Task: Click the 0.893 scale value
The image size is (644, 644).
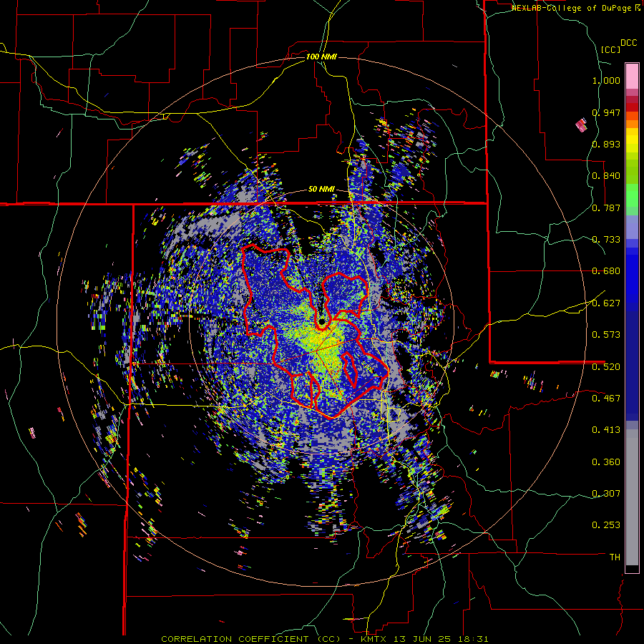Action: [606, 144]
